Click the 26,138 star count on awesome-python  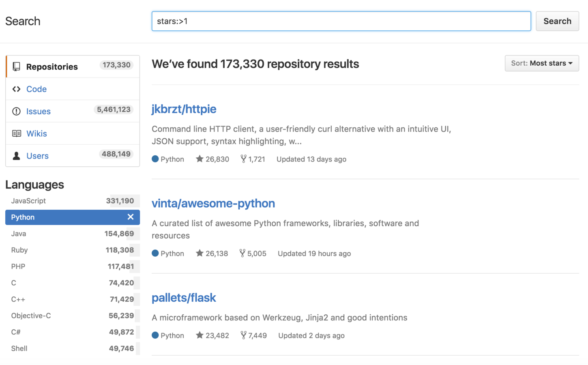pos(217,253)
